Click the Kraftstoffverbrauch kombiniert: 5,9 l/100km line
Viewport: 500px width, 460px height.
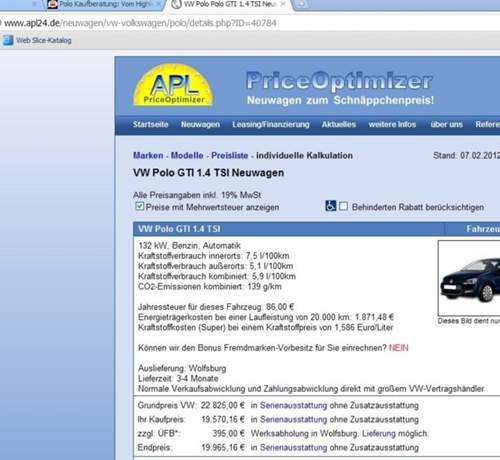tap(217, 276)
